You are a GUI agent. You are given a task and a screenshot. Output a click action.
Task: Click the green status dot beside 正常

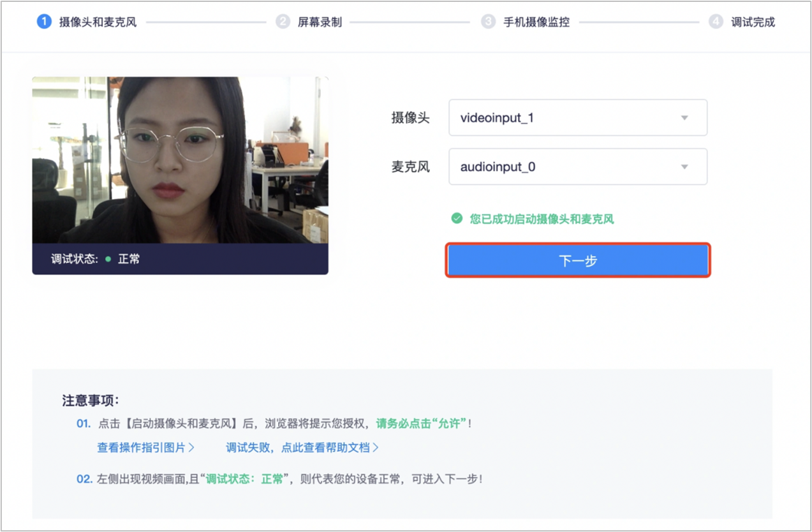coord(108,260)
